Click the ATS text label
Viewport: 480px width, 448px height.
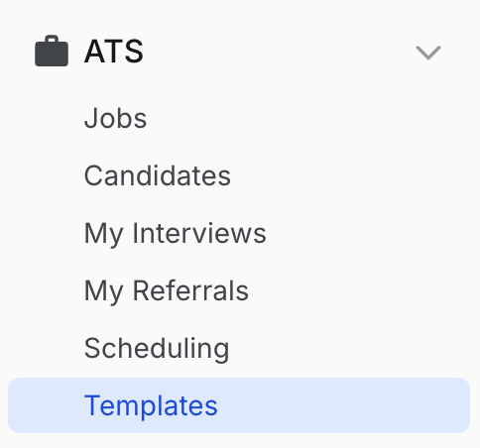(x=114, y=52)
